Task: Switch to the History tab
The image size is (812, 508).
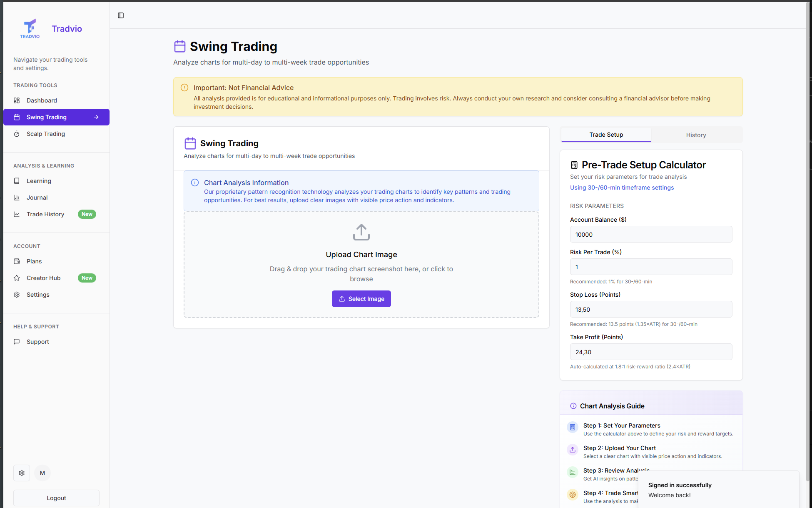Action: click(x=696, y=135)
